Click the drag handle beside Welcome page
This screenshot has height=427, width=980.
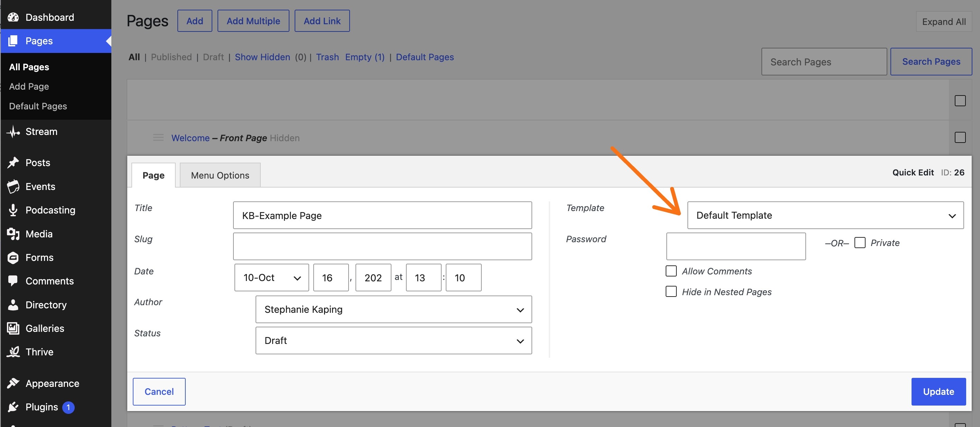(x=158, y=137)
